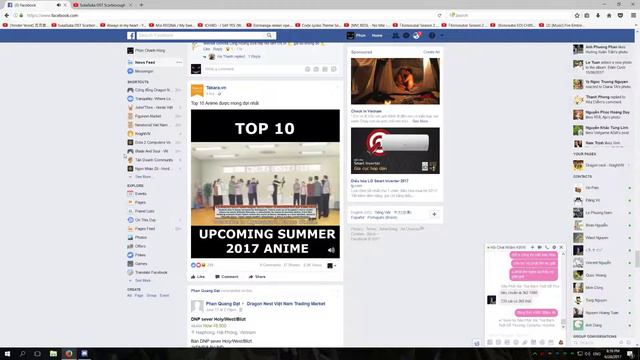Image resolution: width=640 pixels, height=360 pixels.
Task: Open the account menu arrow in the blue bar
Action: (442, 36)
